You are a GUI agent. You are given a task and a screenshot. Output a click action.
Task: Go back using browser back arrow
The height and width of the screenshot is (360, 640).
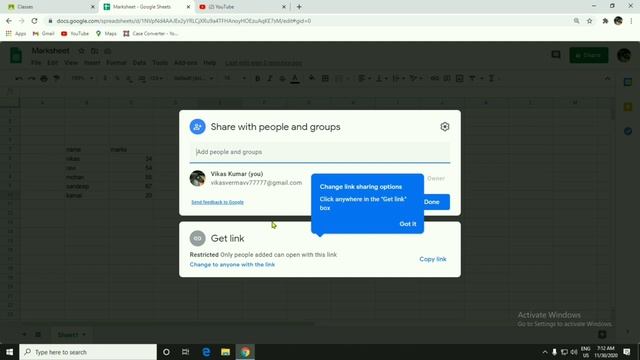tap(9, 21)
